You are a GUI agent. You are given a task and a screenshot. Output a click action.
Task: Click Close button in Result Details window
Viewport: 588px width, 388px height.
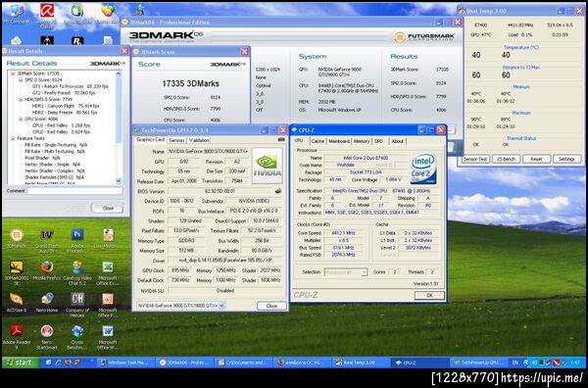108,208
